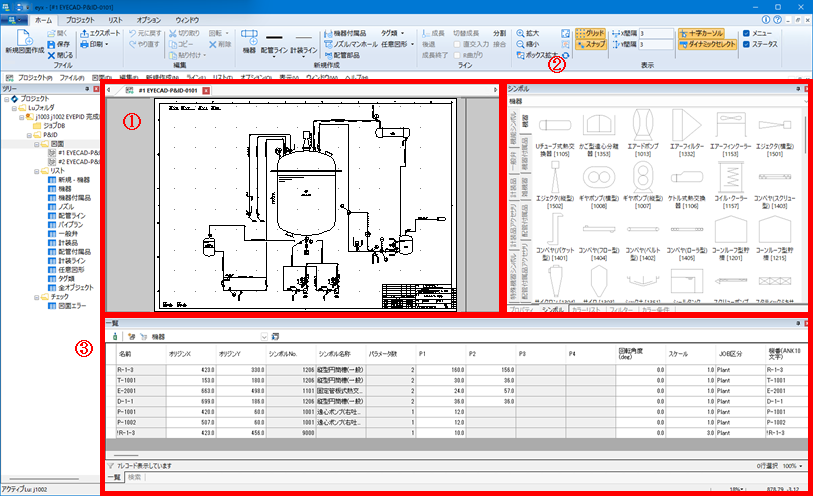Toggle スナップ snapping
Image resolution: width=813 pixels, height=496 pixels.
coord(590,44)
